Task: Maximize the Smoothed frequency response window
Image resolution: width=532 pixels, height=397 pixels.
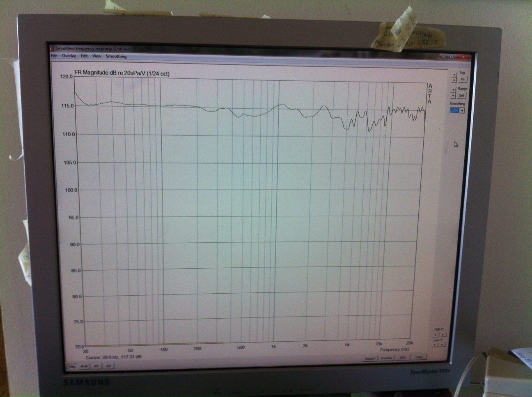Action: 452,57
